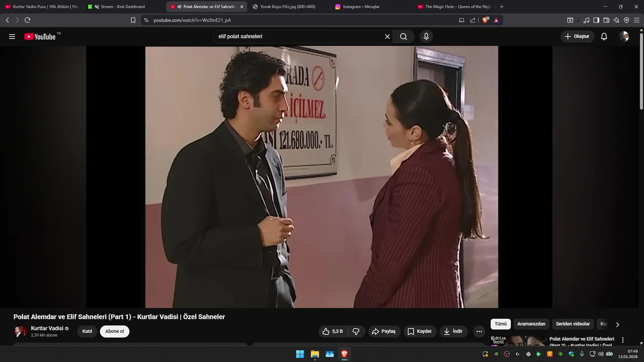Select the Aramanızdan filter chip

pos(531,324)
